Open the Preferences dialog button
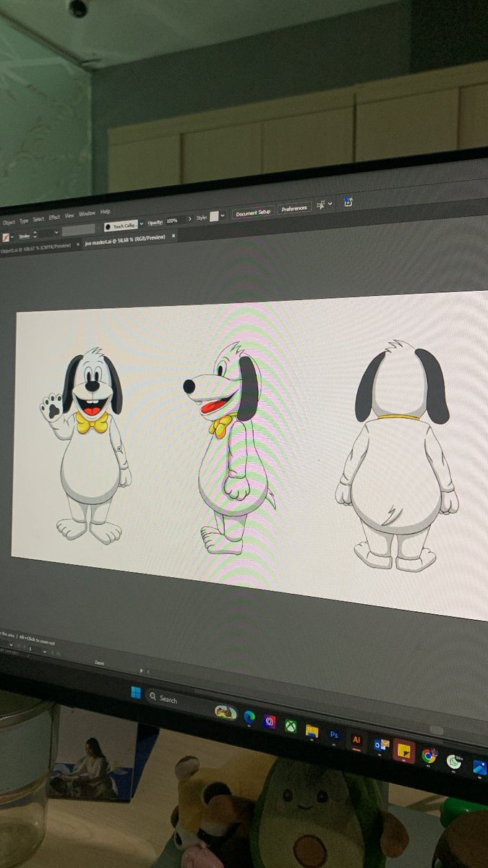488x868 pixels. [x=294, y=208]
